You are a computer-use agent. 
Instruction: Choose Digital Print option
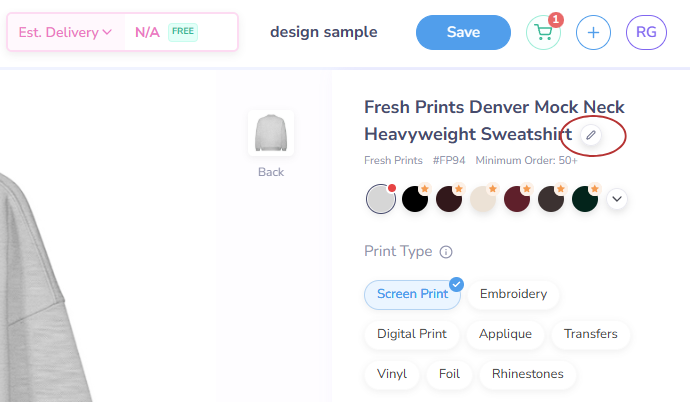click(x=412, y=334)
